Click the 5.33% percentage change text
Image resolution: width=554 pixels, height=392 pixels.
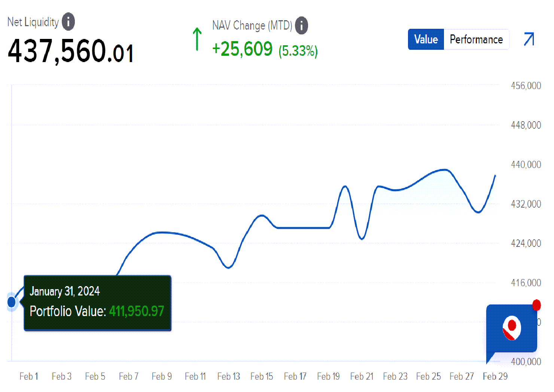pyautogui.click(x=298, y=51)
